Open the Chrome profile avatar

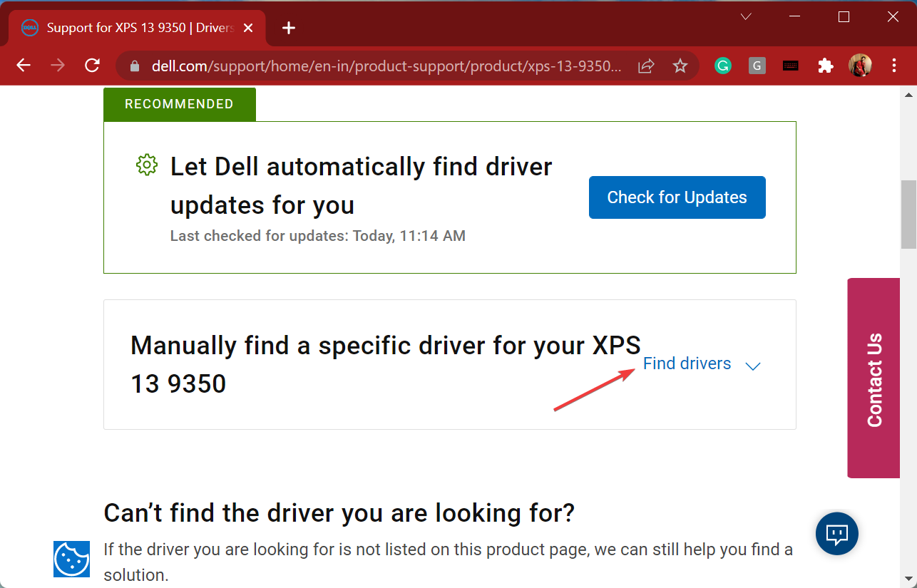(x=860, y=66)
